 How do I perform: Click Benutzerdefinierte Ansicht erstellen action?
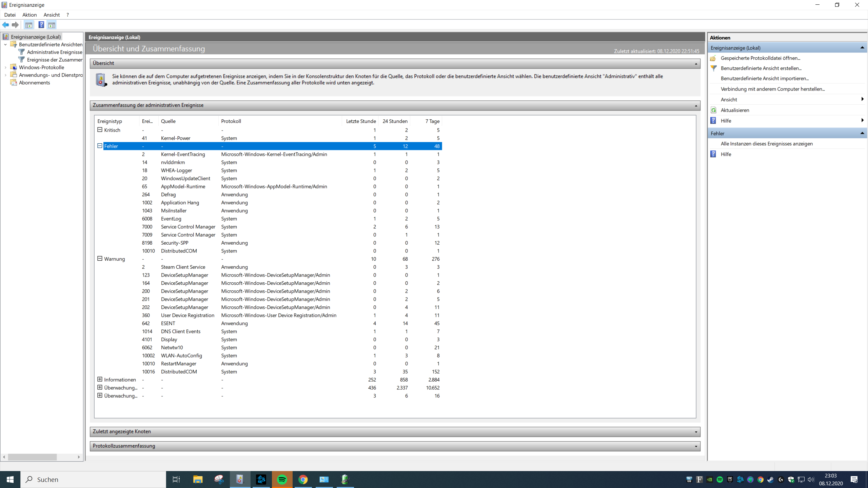[761, 68]
